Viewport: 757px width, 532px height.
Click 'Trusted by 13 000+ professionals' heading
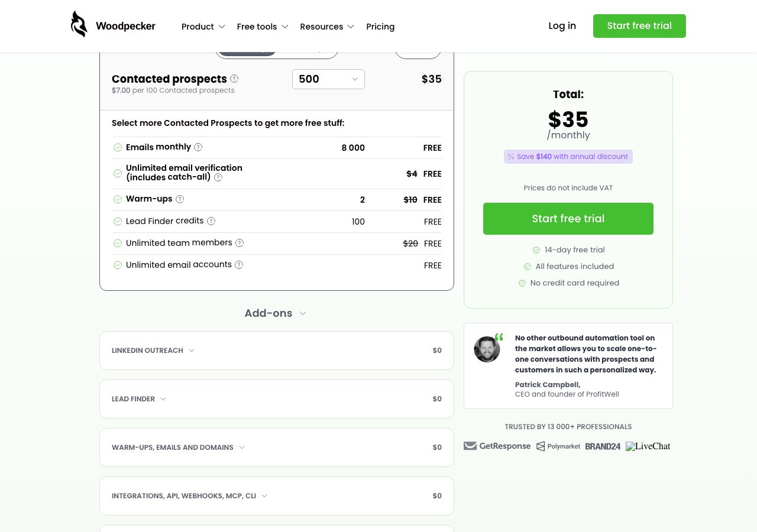click(x=568, y=427)
